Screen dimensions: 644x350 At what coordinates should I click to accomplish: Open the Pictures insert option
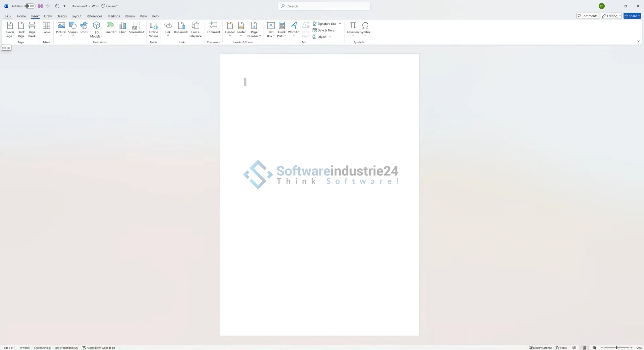61,28
